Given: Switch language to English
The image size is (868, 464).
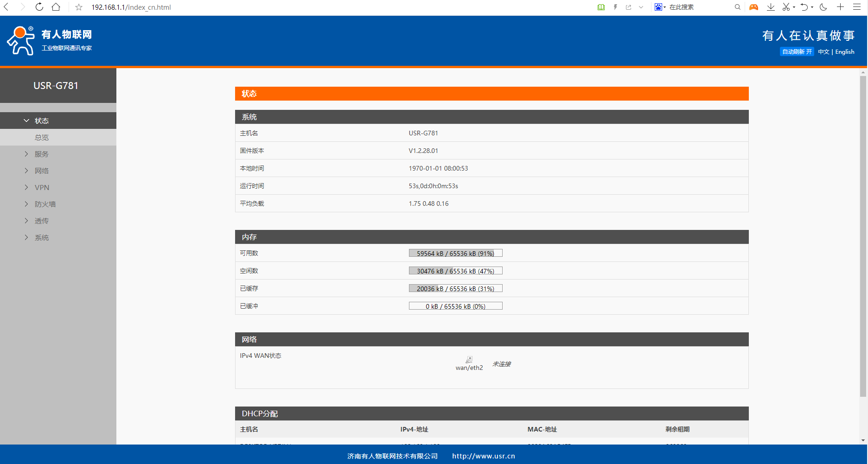Looking at the screenshot, I should (x=844, y=52).
